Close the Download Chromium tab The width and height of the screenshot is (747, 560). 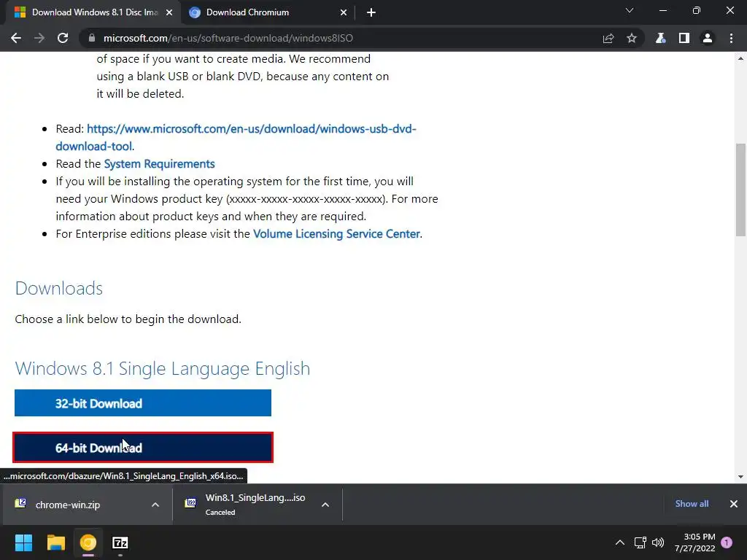[344, 12]
